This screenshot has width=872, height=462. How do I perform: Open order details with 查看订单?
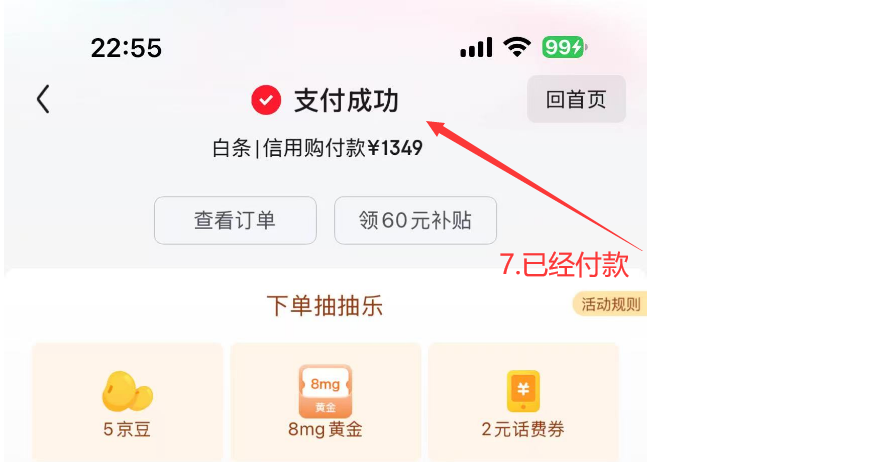coord(235,220)
